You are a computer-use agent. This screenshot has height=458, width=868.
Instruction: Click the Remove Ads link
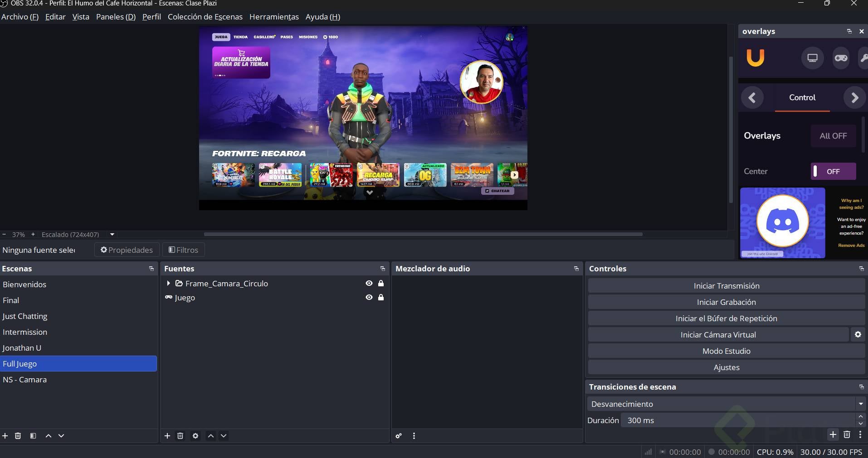[851, 245]
